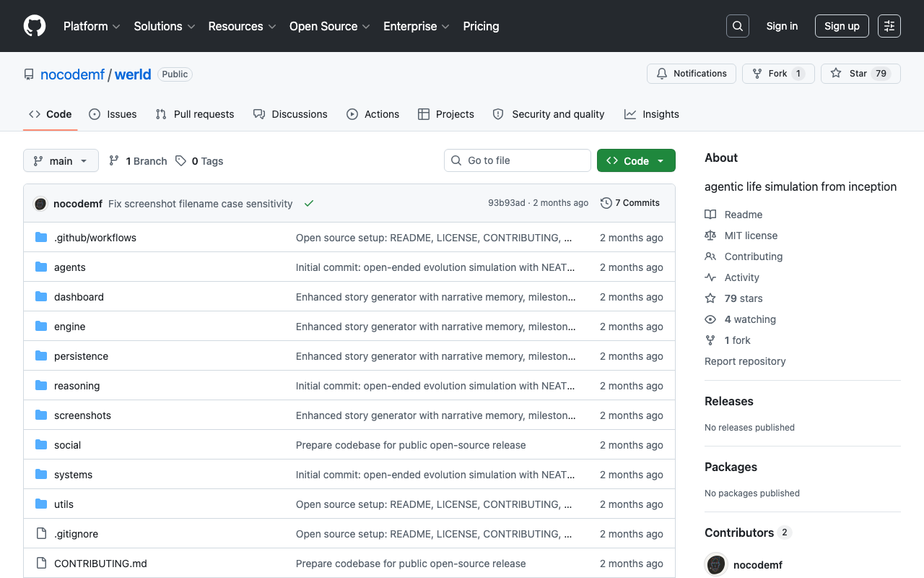Click the book icon next to Readme
This screenshot has width=924, height=578.
pyautogui.click(x=710, y=215)
